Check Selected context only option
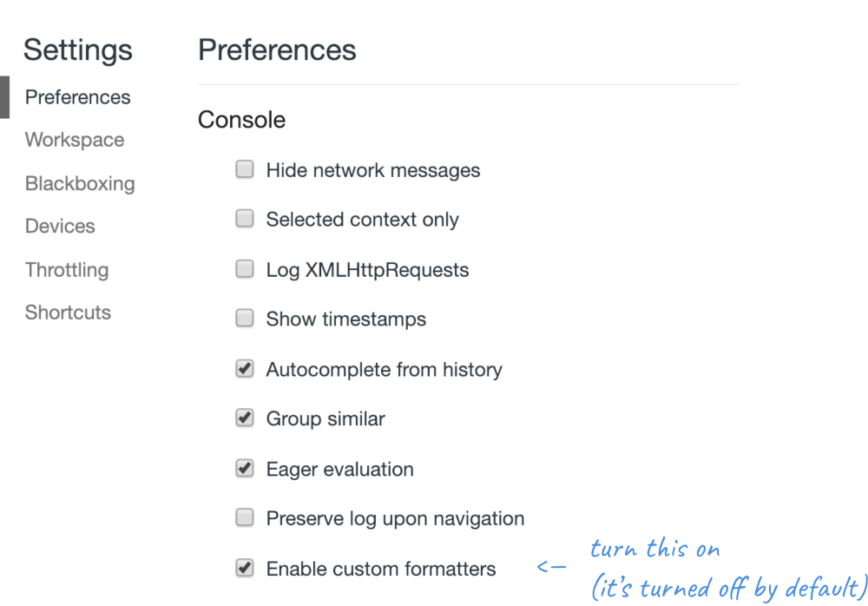Viewport: 868px width, 606px height. 245,220
